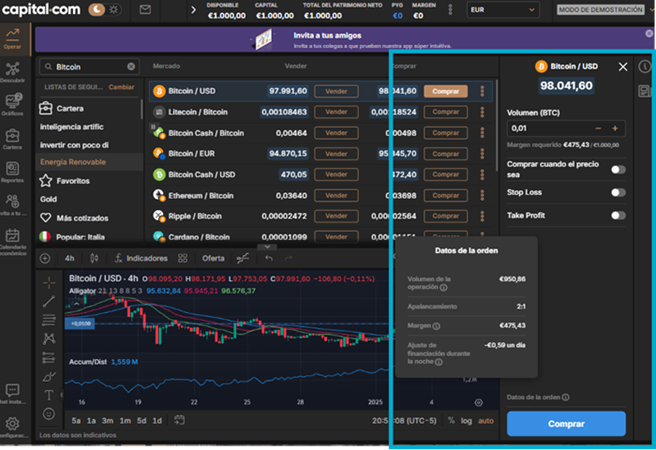
Task: Click the large blue Comprar button
Action: [x=566, y=424]
